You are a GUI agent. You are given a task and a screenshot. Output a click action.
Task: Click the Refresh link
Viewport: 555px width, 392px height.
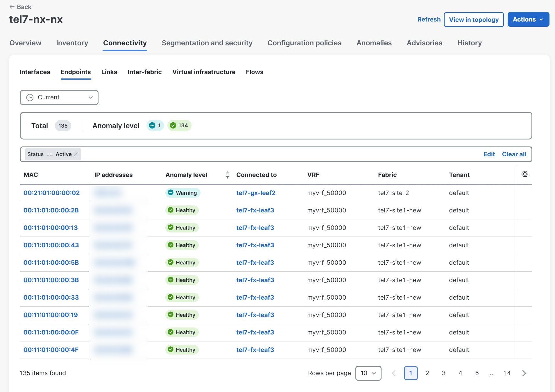click(429, 19)
